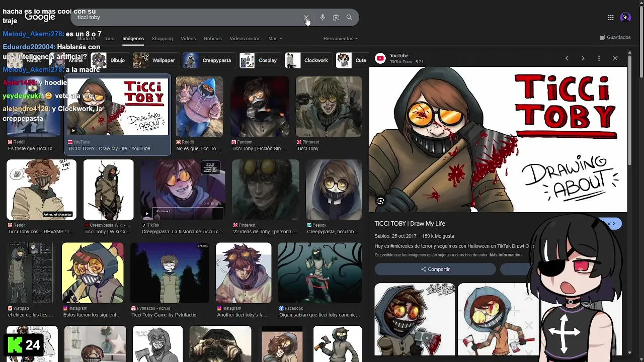644x362 pixels.
Task: Switch to the Todo tab
Action: tap(109, 39)
